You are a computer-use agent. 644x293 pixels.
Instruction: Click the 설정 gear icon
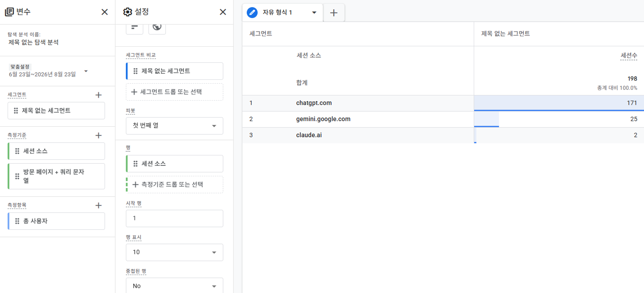tap(128, 12)
